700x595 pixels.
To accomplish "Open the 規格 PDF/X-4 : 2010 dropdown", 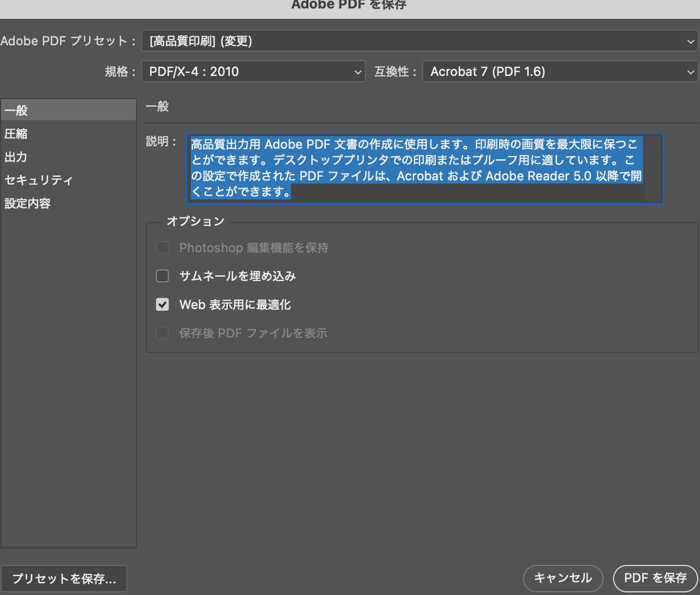I will (x=253, y=72).
